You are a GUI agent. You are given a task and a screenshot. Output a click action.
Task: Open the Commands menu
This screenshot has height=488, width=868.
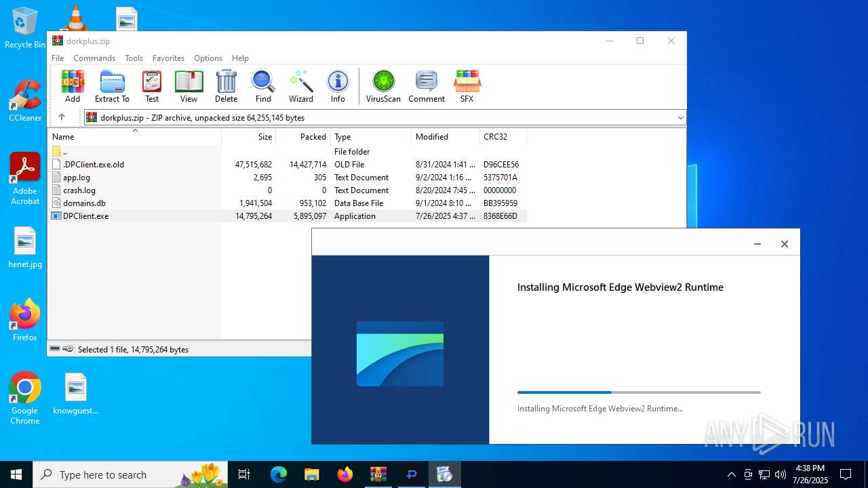click(x=94, y=58)
